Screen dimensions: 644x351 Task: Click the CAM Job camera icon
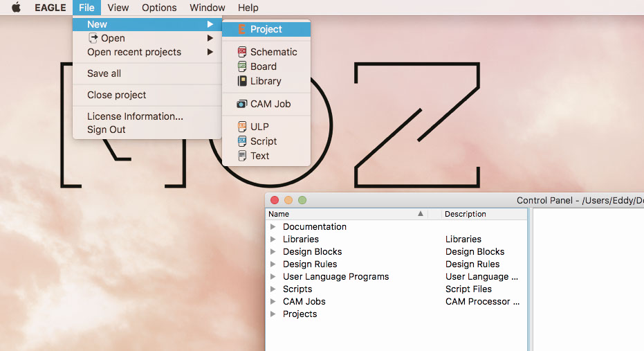pyautogui.click(x=242, y=104)
